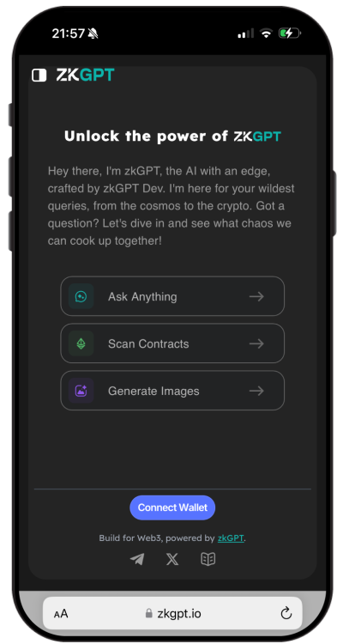
Task: Click the Connect Wallet button
Action: point(172,507)
